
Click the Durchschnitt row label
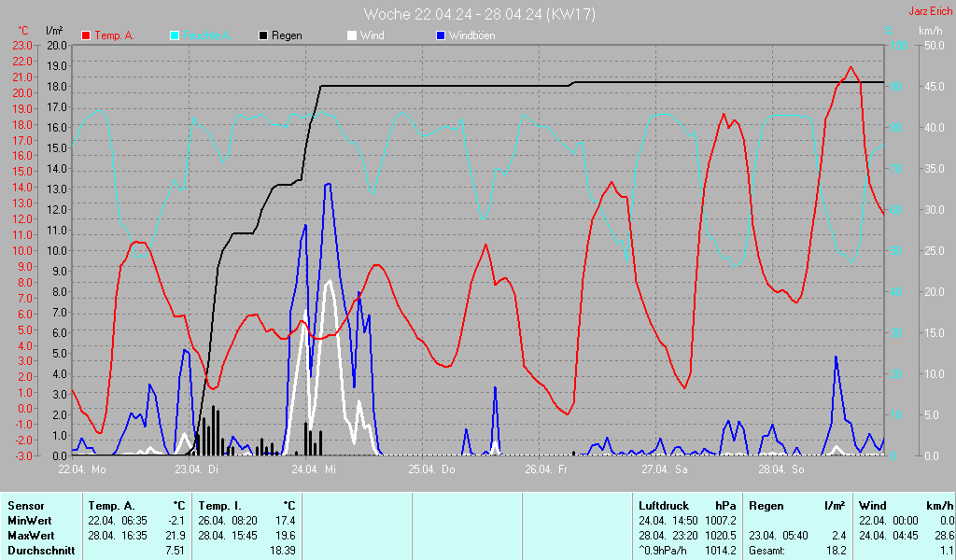[41, 551]
